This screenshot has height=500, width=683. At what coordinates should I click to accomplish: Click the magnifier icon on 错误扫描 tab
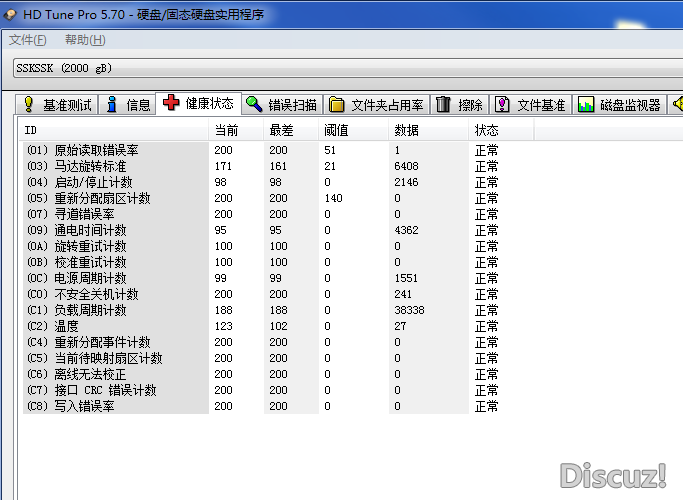254,104
